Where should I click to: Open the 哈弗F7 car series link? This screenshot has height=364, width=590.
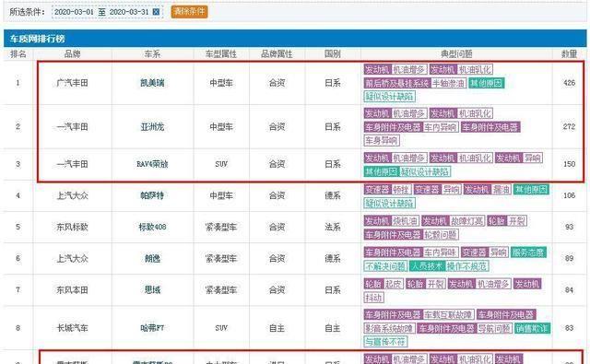152,328
